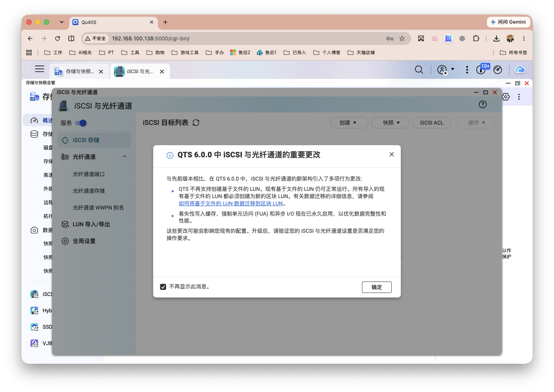Open the 工作 bookmark folder

(x=53, y=53)
